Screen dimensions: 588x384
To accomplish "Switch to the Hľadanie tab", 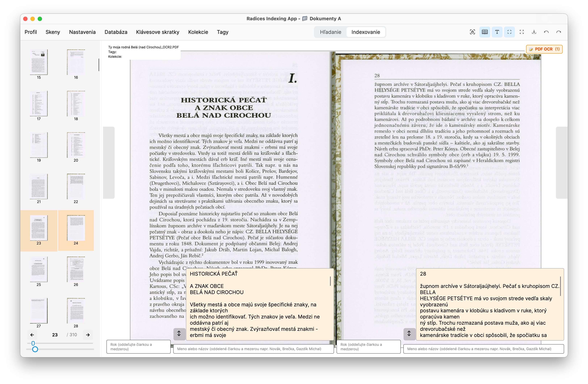I will coord(330,32).
